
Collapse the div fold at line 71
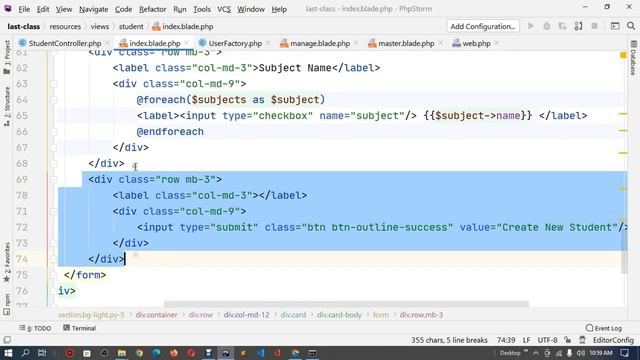pos(53,211)
